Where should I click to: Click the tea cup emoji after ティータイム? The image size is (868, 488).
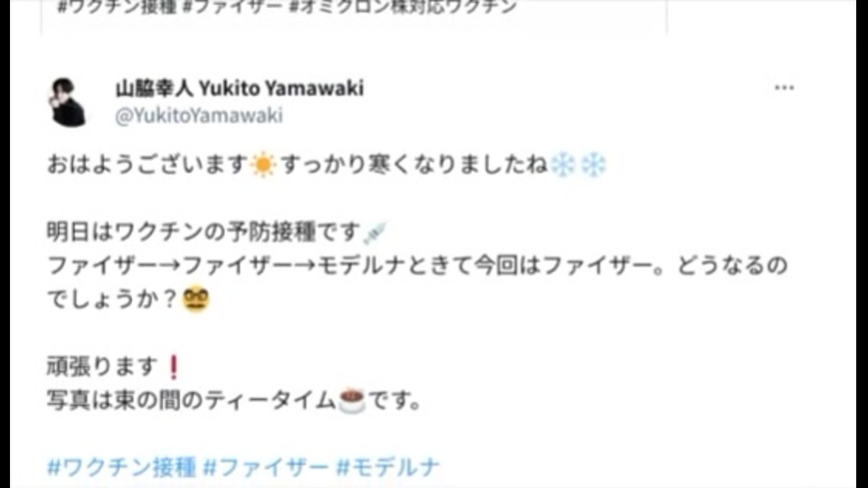[x=352, y=400]
